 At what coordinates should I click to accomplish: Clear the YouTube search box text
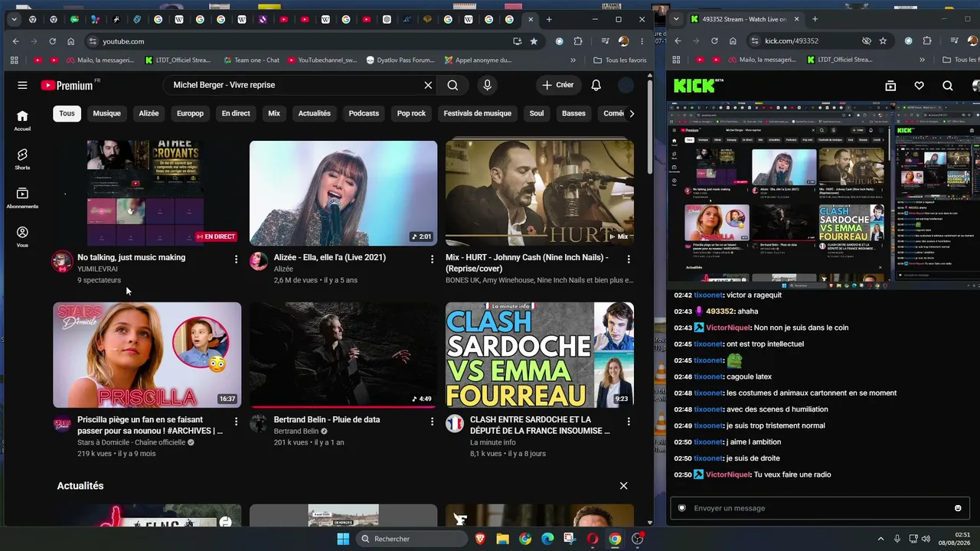click(428, 85)
